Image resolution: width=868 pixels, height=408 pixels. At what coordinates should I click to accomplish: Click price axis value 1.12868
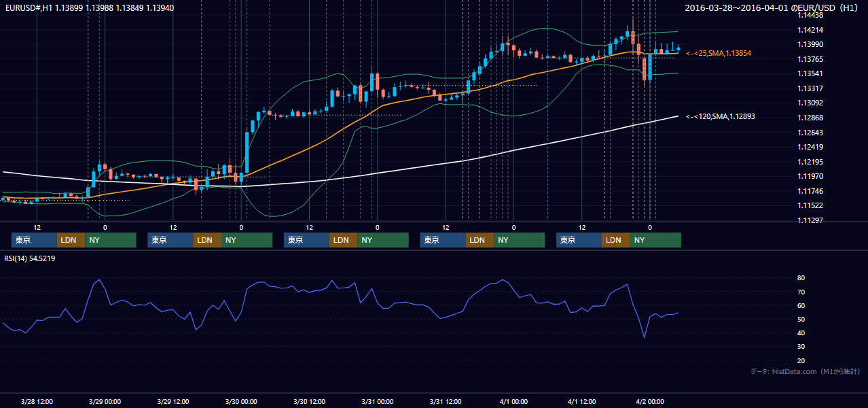810,118
